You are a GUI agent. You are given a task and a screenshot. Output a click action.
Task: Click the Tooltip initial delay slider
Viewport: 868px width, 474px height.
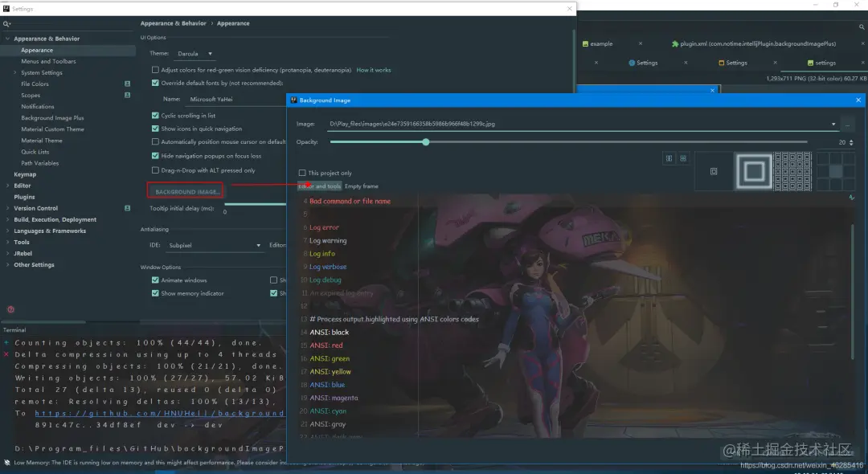pyautogui.click(x=256, y=205)
